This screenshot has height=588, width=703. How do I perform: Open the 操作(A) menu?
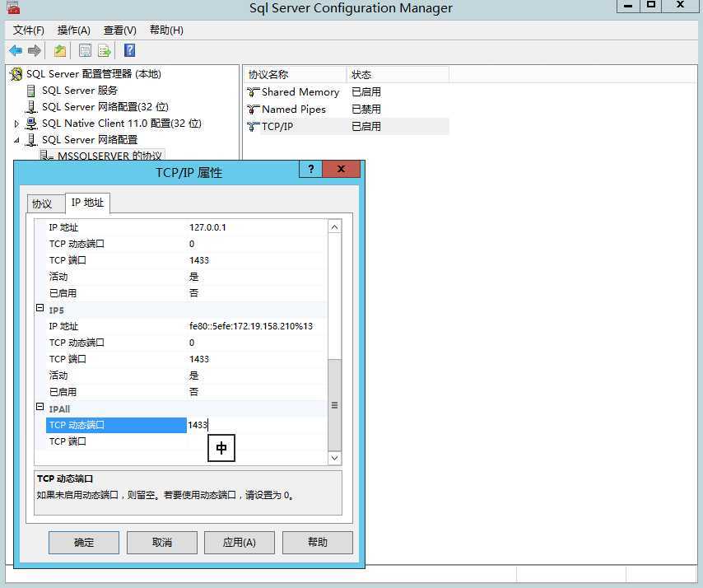click(x=74, y=30)
